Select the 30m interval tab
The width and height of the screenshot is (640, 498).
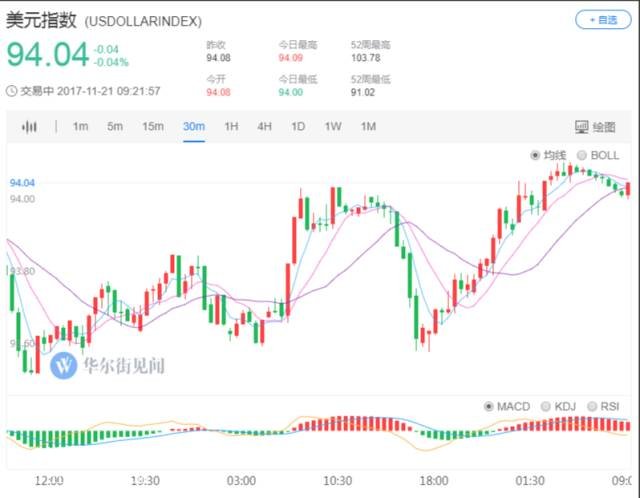pyautogui.click(x=194, y=127)
